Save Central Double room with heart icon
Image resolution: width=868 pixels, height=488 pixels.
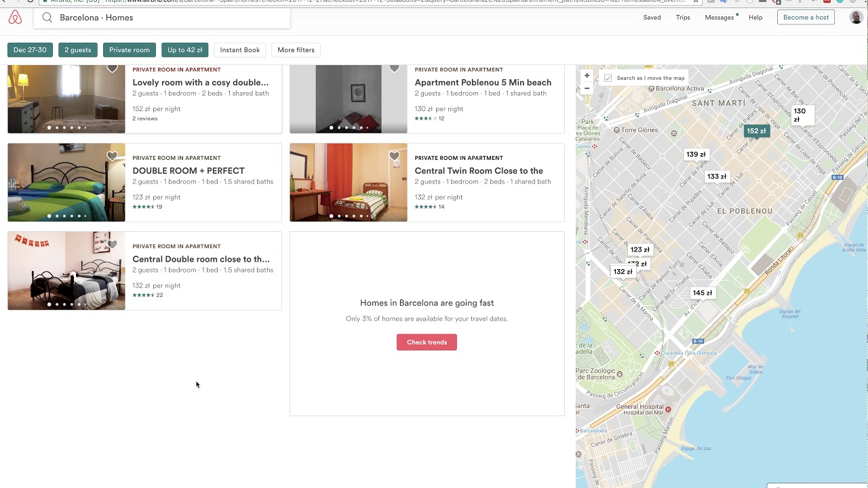pyautogui.click(x=113, y=245)
